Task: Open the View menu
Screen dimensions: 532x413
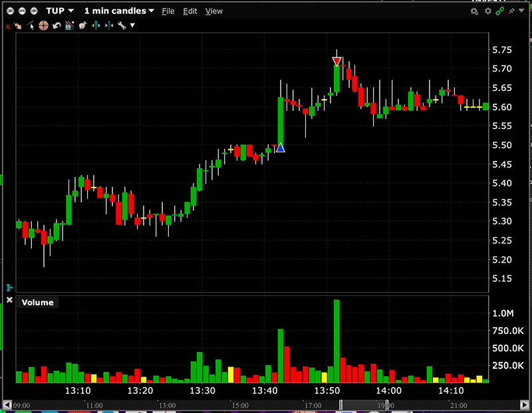Action: (x=213, y=11)
